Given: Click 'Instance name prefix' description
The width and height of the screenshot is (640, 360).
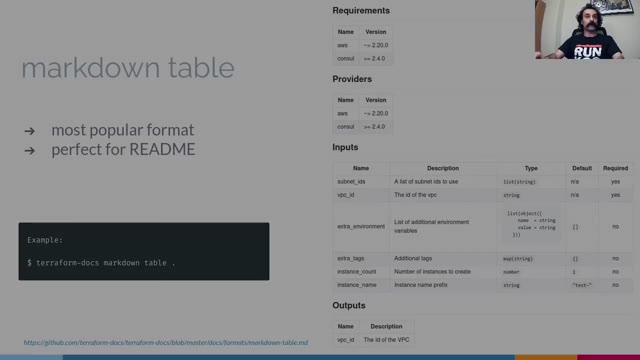Looking at the screenshot, I should click(x=420, y=285).
